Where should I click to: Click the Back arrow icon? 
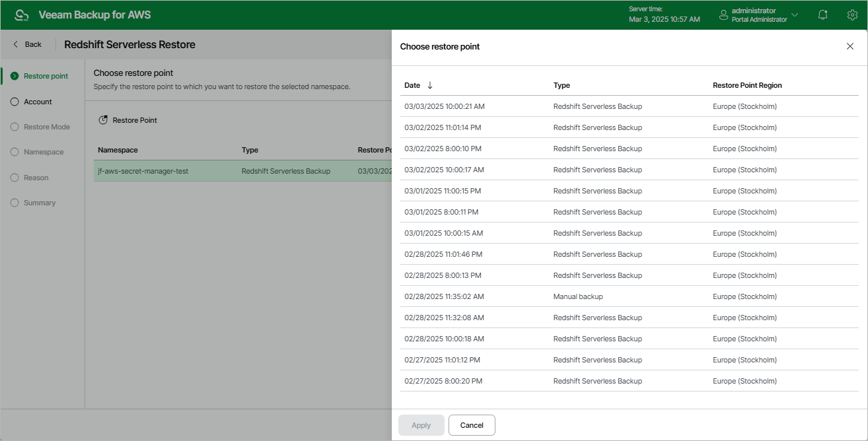16,44
